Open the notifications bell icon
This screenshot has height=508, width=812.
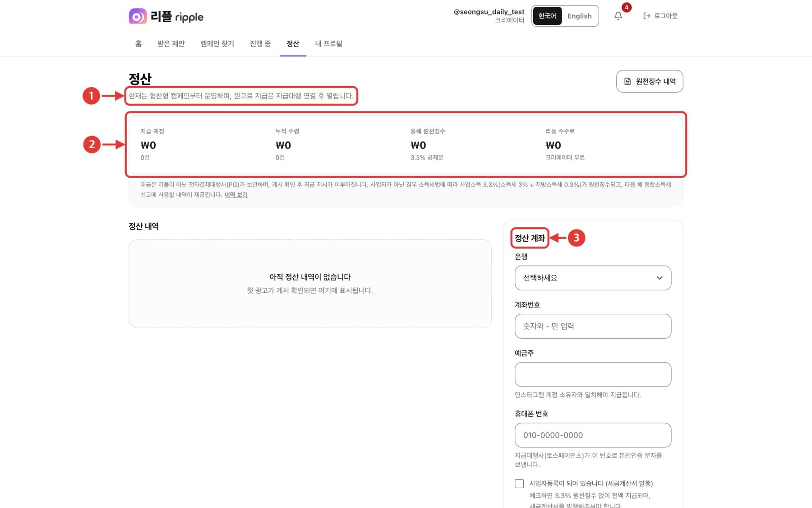618,16
